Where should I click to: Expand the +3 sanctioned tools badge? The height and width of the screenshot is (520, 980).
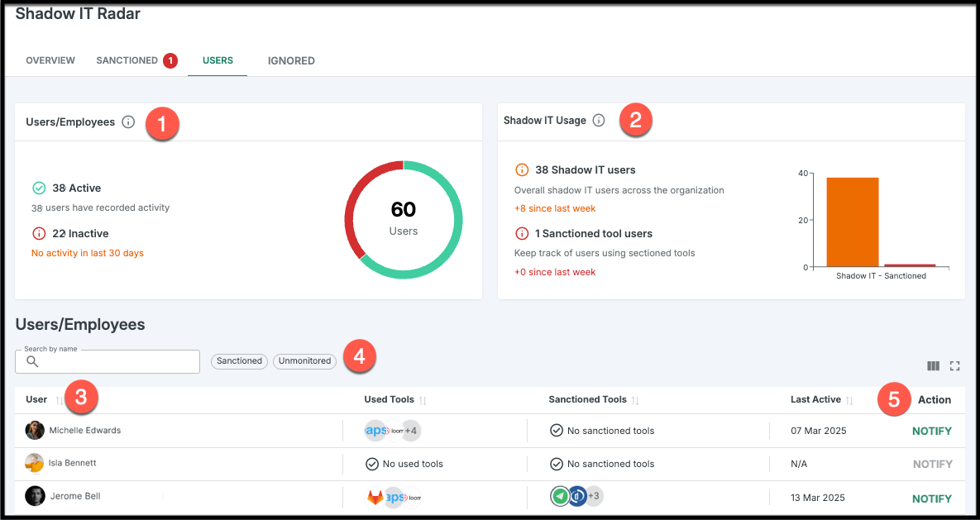(594, 497)
